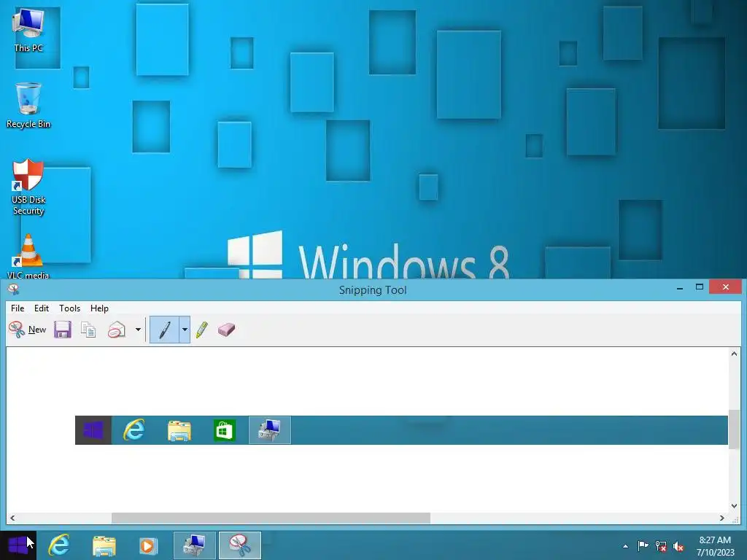Open the Help menu
This screenshot has height=560, width=747.
[99, 308]
